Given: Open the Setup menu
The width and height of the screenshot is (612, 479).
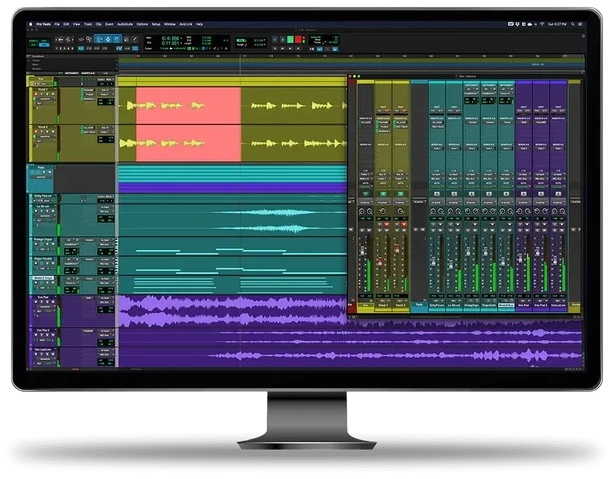Looking at the screenshot, I should tap(156, 24).
